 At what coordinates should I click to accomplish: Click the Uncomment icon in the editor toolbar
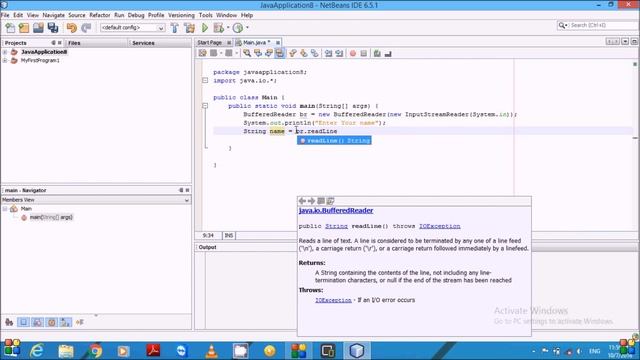click(388, 53)
